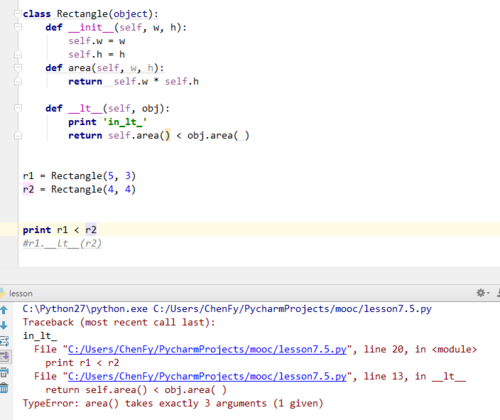This screenshot has width=500, height=420.
Task: Open run panel settings gear menu
Action: click(x=482, y=293)
